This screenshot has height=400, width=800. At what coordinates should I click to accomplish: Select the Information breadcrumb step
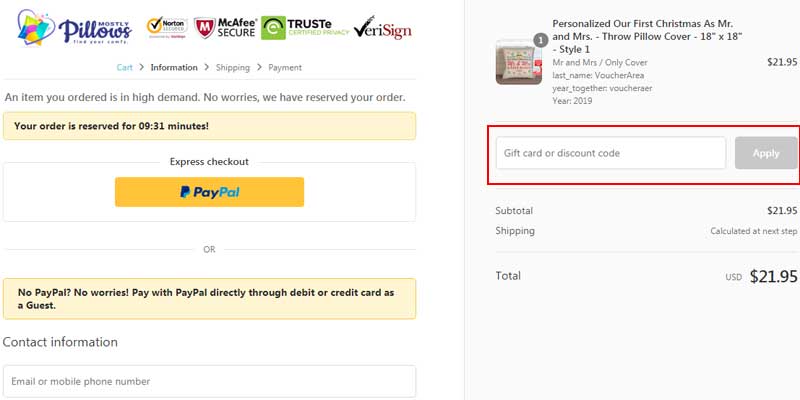pyautogui.click(x=174, y=67)
